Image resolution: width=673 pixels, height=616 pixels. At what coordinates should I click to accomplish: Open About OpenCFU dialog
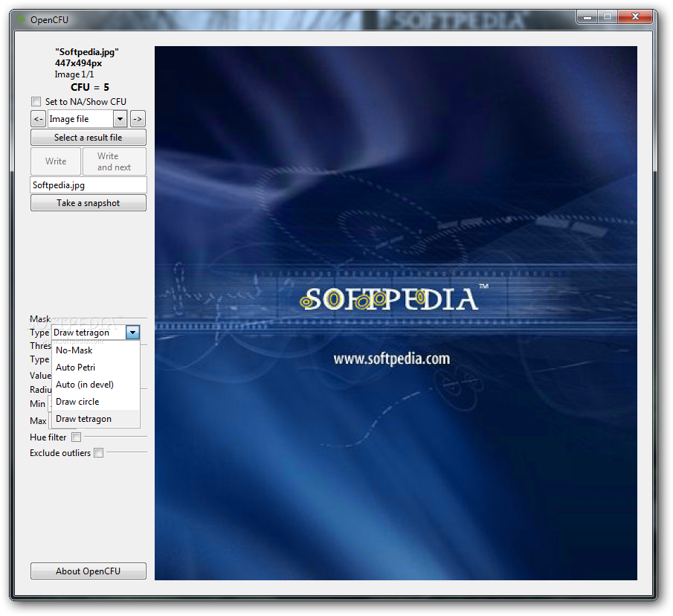pos(88,571)
